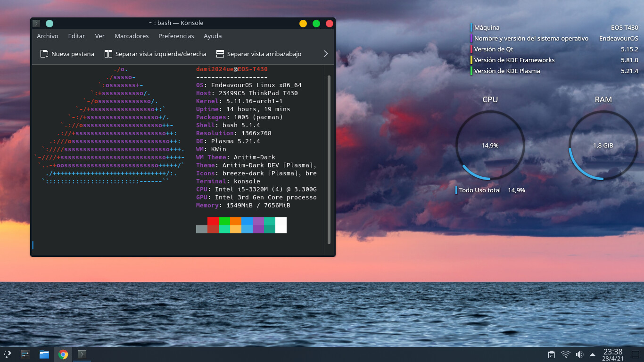Click the Memory: 1549MiB / 7656MiB line

tap(243, 206)
